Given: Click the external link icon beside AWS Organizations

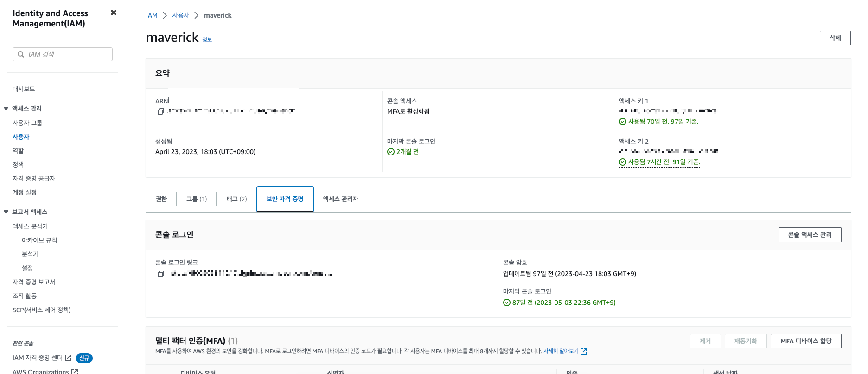Looking at the screenshot, I should (x=75, y=371).
